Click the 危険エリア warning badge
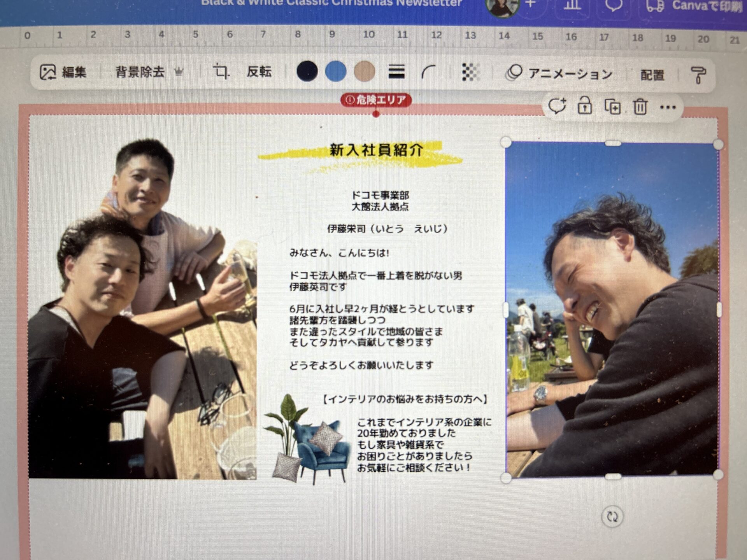The width and height of the screenshot is (747, 560). (376, 100)
